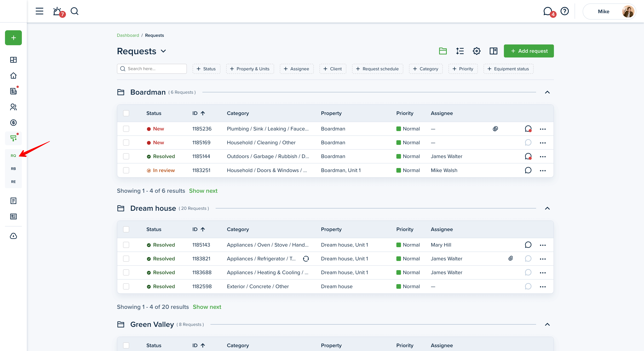Check the box for request 1185169
Screen dimensions: 644x351
point(126,143)
